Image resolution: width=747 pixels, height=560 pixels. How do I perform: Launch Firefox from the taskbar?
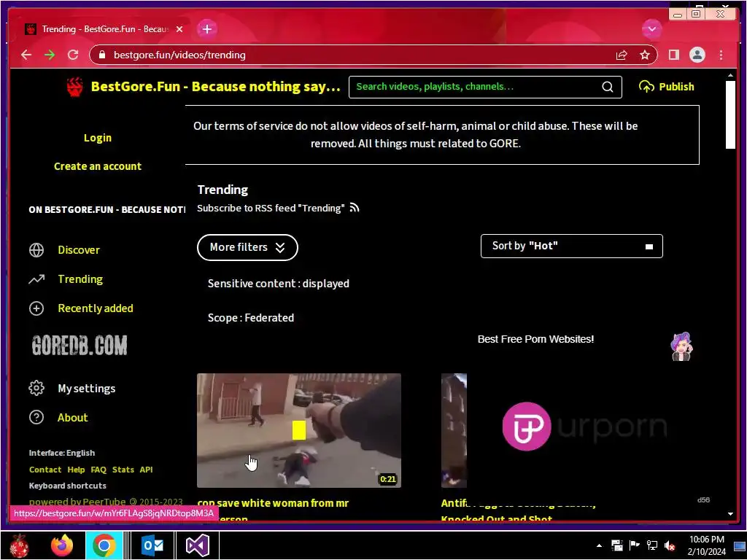[62, 545]
